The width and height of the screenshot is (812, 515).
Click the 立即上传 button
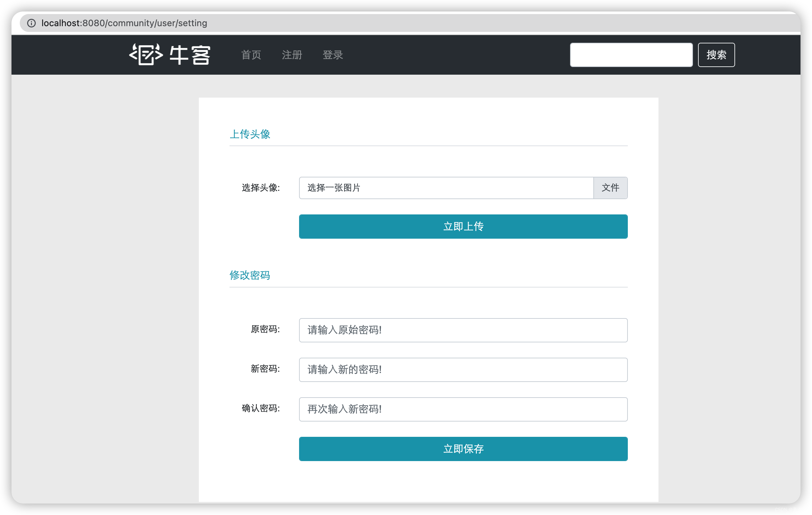click(463, 227)
